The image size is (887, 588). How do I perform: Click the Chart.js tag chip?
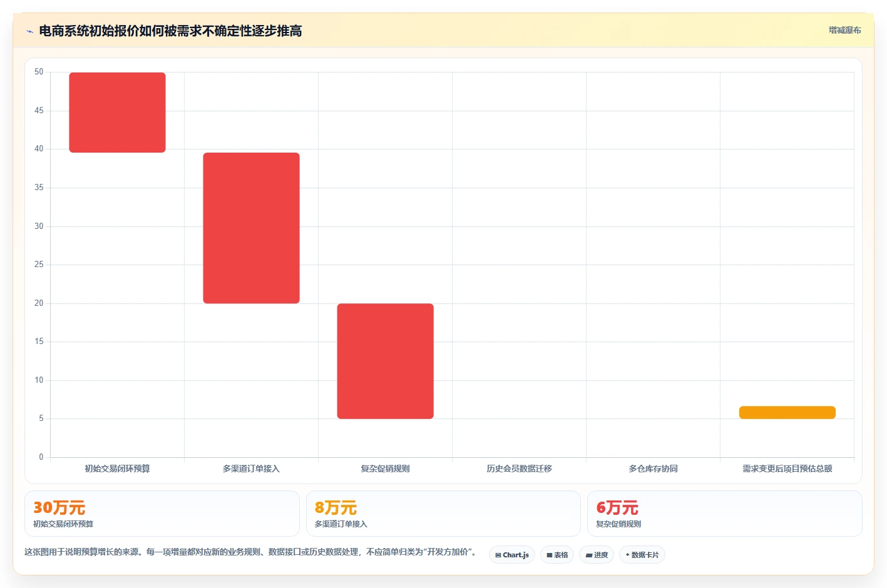coord(512,555)
